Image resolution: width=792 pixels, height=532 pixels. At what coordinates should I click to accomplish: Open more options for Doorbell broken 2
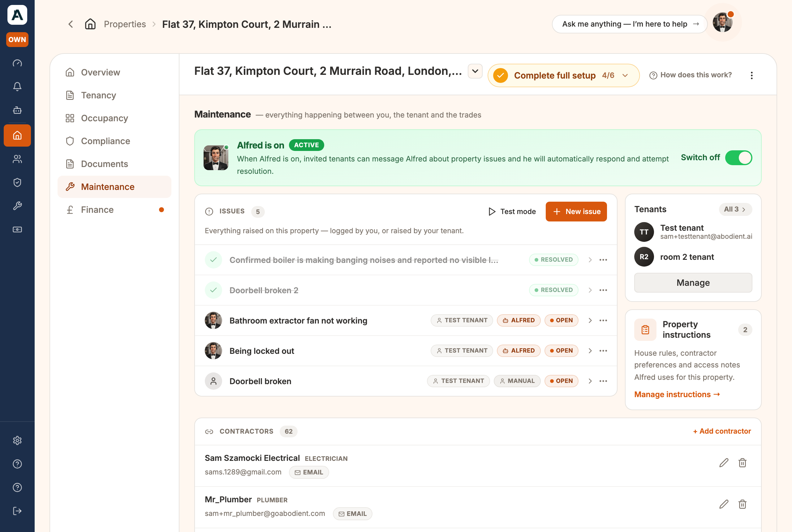pos(603,290)
